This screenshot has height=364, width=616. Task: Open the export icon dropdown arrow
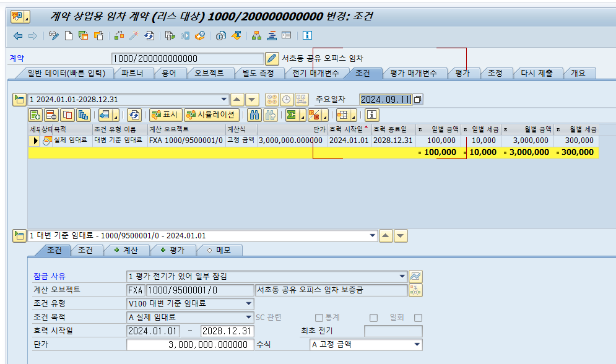116,115
